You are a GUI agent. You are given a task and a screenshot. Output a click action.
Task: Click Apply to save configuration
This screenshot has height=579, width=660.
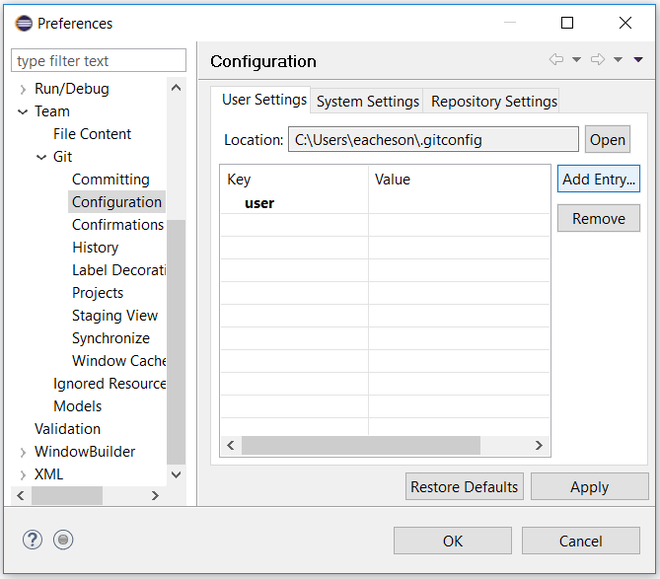[x=589, y=487]
